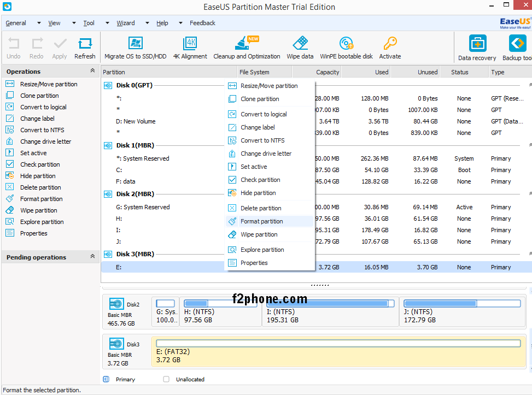Open Cleanup and Optimization
The image size is (532, 395).
coord(247,48)
